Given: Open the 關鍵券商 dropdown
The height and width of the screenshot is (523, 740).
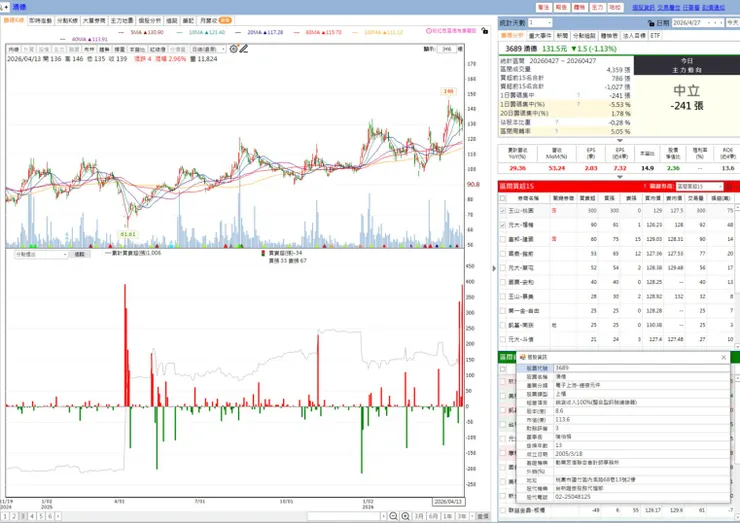Looking at the screenshot, I should point(720,186).
